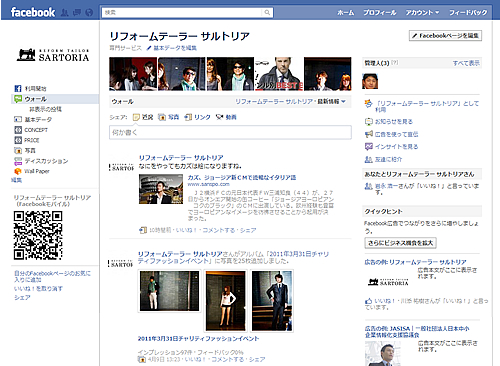Viewport: 500px width, 366px height.
Task: Click the search magnifier icon
Action: pos(267,12)
